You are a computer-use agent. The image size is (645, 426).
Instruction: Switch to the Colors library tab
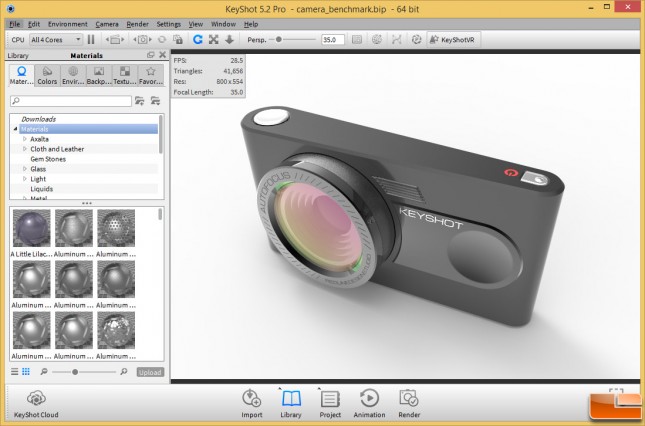pyautogui.click(x=47, y=75)
